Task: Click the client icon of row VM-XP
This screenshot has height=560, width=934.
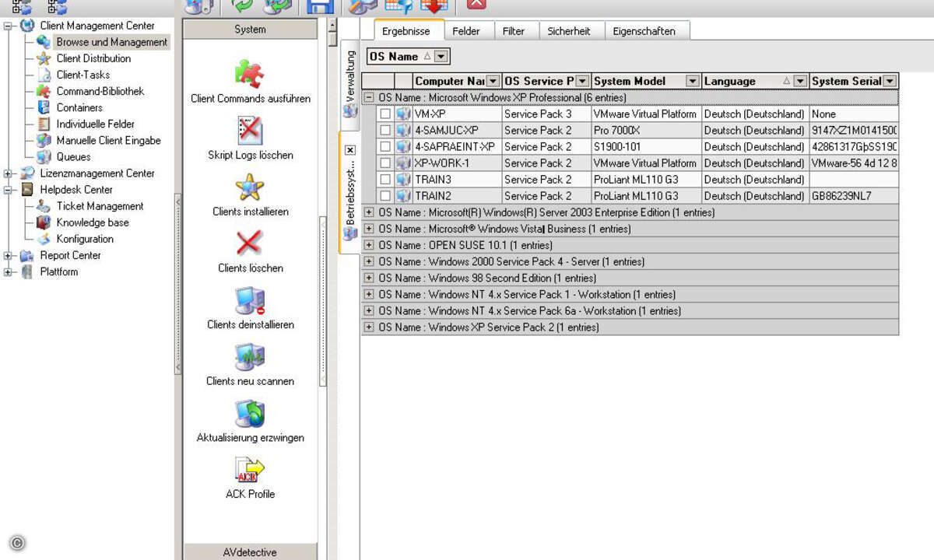Action: [x=403, y=114]
